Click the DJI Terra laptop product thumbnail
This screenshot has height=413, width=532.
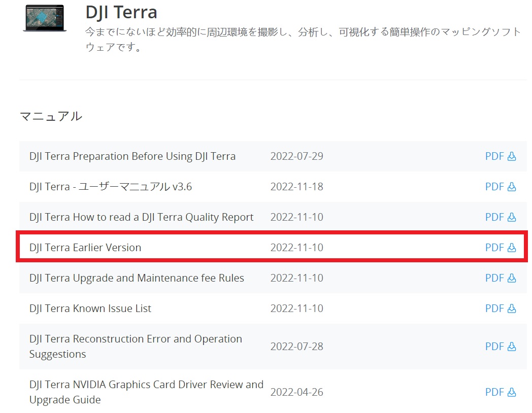click(x=45, y=18)
